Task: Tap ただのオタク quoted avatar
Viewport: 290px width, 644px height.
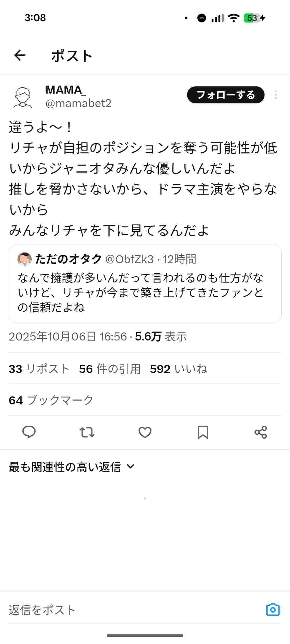Action: click(24, 259)
